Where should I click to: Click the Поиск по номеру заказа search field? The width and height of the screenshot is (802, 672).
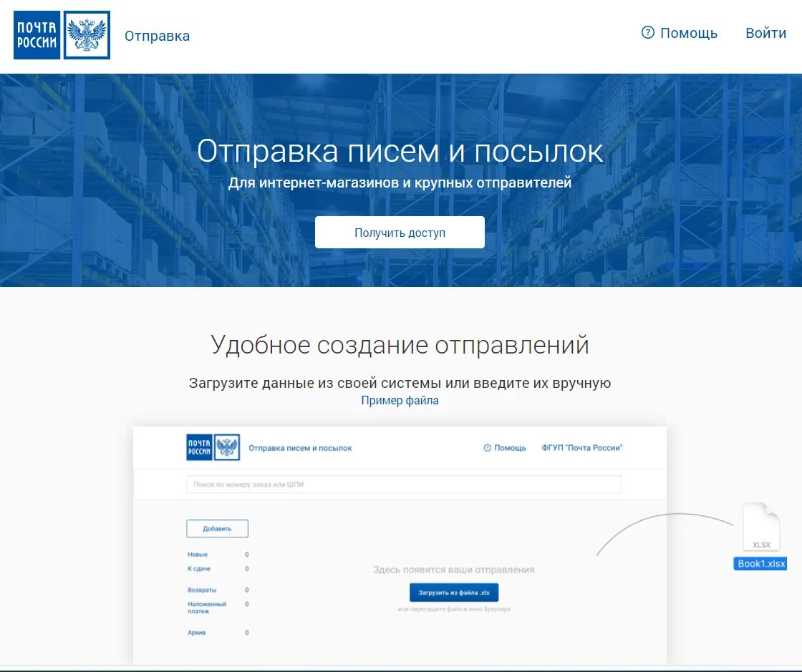coord(404,484)
